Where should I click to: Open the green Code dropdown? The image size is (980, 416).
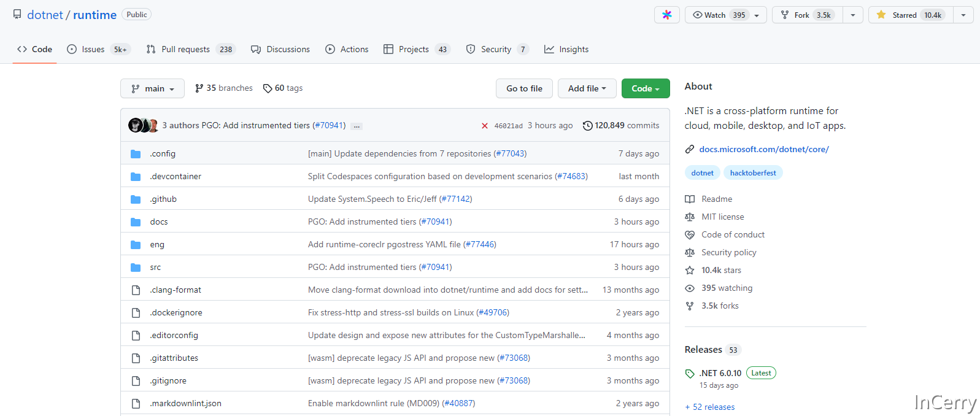point(645,89)
